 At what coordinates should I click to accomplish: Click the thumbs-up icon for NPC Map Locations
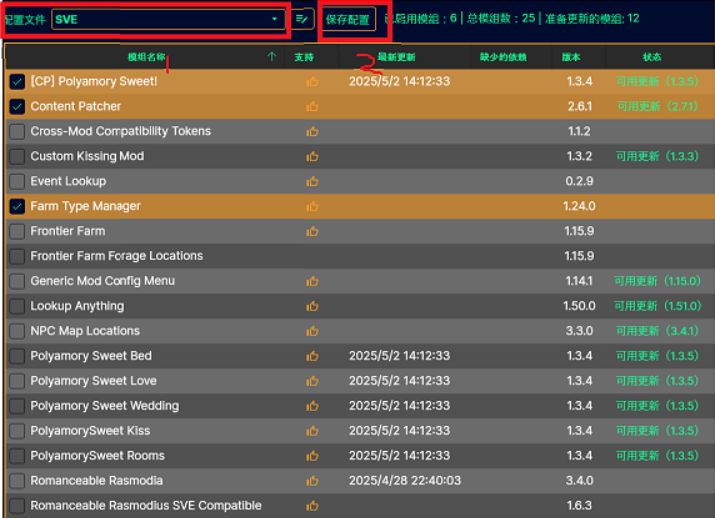312,331
